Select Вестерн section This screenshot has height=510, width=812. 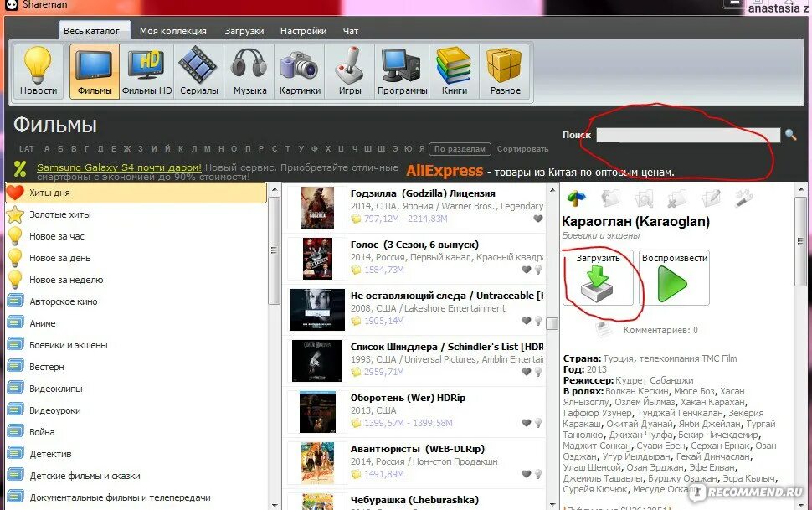[x=136, y=367]
